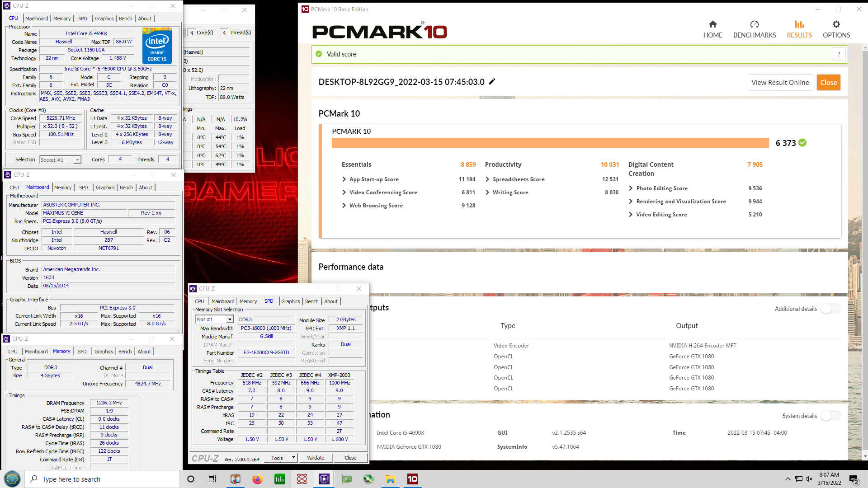868x488 pixels.
Task: Open the Tools dropdown arrow in CPU-Z
Action: click(293, 458)
